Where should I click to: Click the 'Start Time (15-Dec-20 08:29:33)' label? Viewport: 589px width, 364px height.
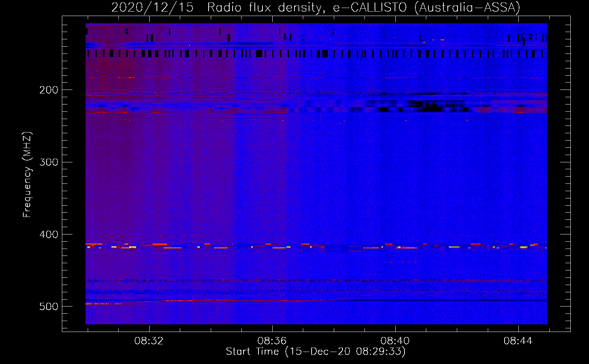(x=316, y=352)
